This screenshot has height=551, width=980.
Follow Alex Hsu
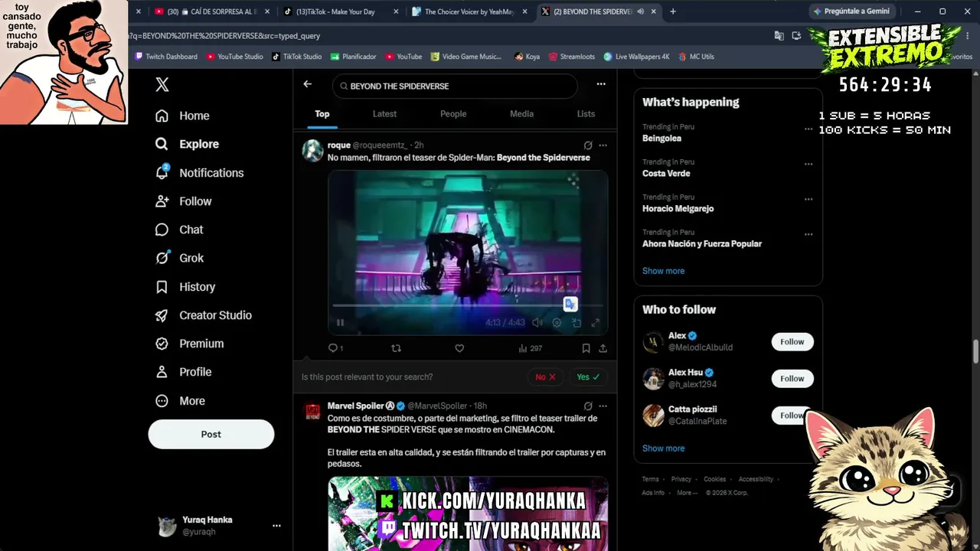pyautogui.click(x=792, y=379)
